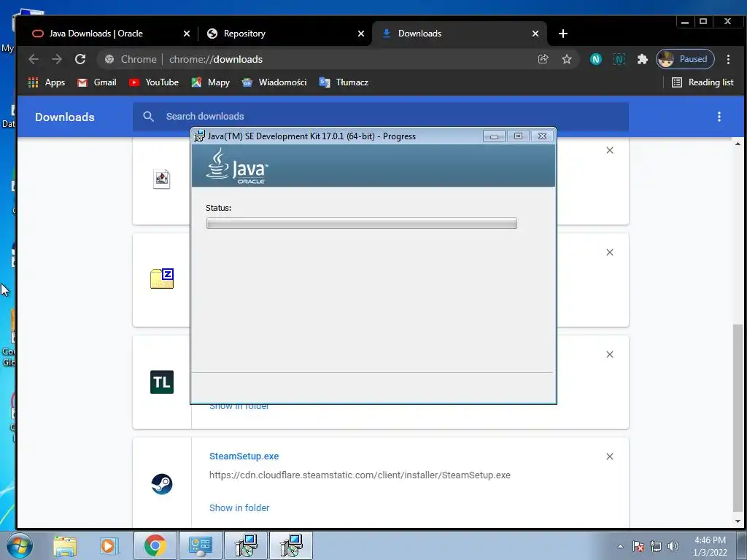747x560 pixels.
Task: Click the TL application download icon
Action: click(x=162, y=382)
